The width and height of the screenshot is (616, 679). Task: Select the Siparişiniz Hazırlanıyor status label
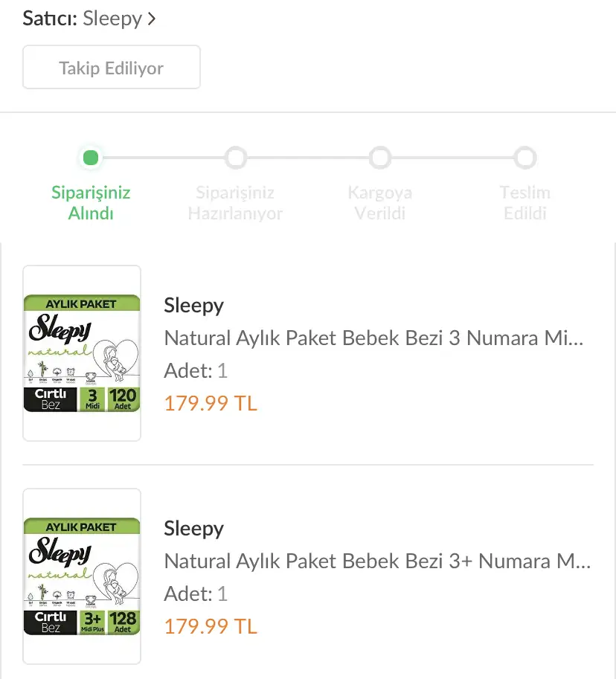235,203
